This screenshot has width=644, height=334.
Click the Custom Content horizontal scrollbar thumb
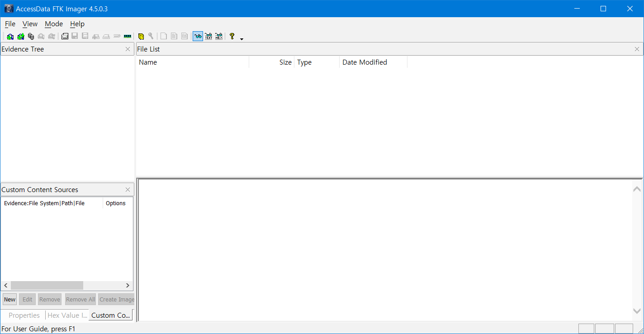coord(47,286)
